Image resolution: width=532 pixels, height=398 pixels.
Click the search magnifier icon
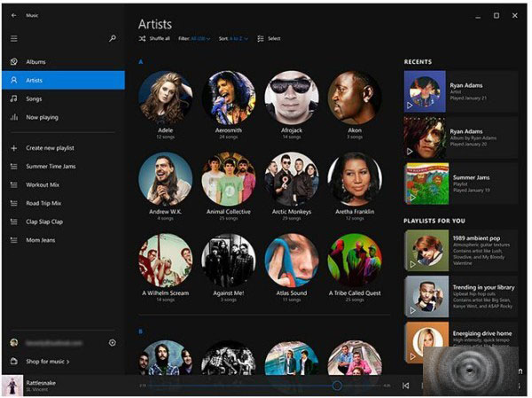click(113, 38)
